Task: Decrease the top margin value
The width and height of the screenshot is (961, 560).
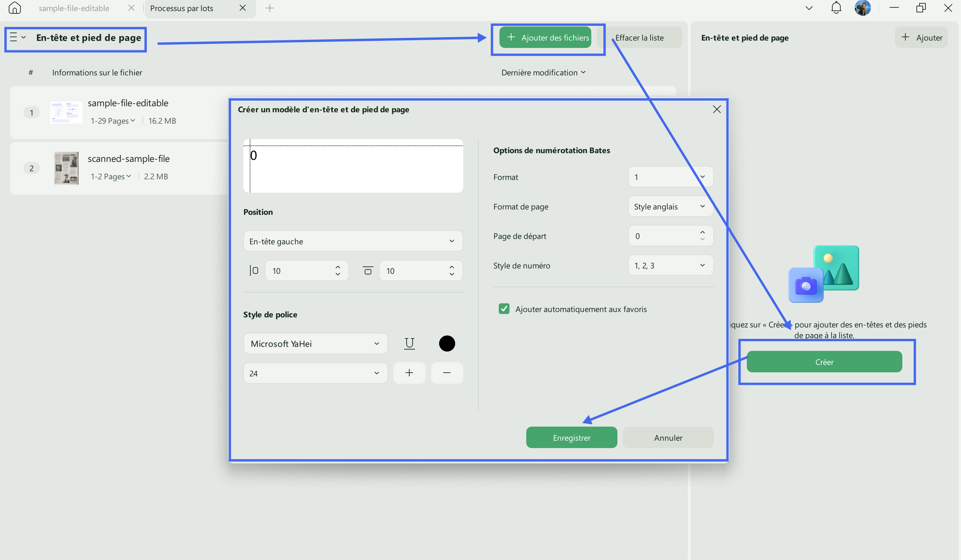Action: [452, 274]
